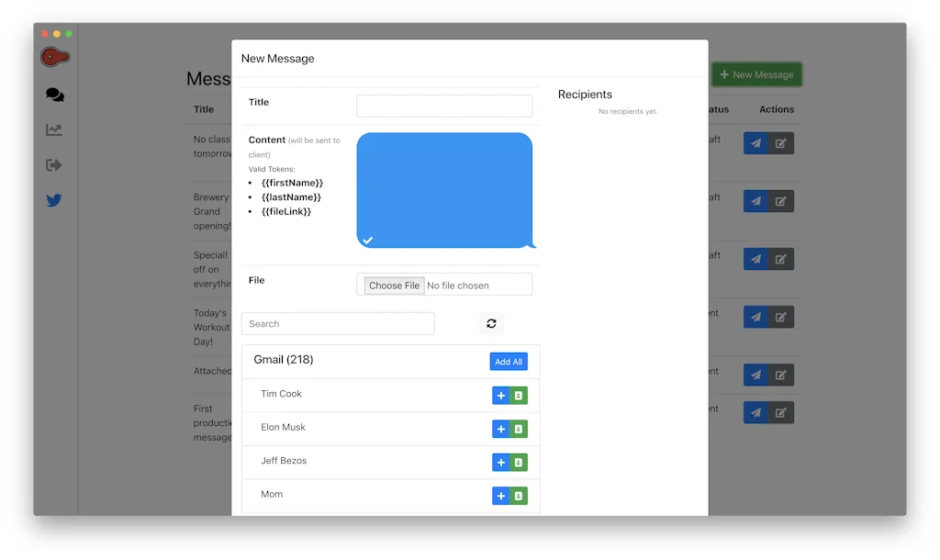Click the {{fileLink}} token text
This screenshot has height=560, width=940.
pyautogui.click(x=286, y=212)
